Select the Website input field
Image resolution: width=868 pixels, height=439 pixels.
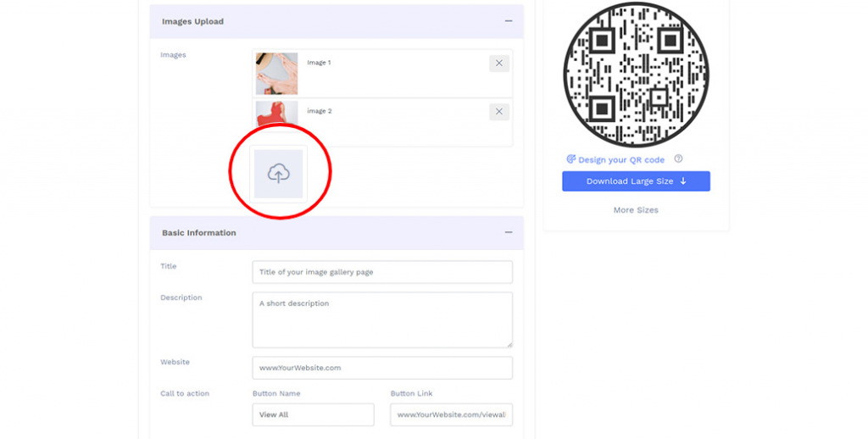pos(382,368)
